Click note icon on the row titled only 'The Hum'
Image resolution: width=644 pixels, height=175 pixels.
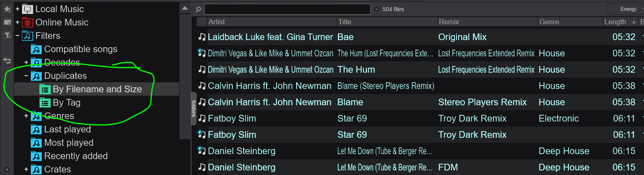(x=202, y=69)
